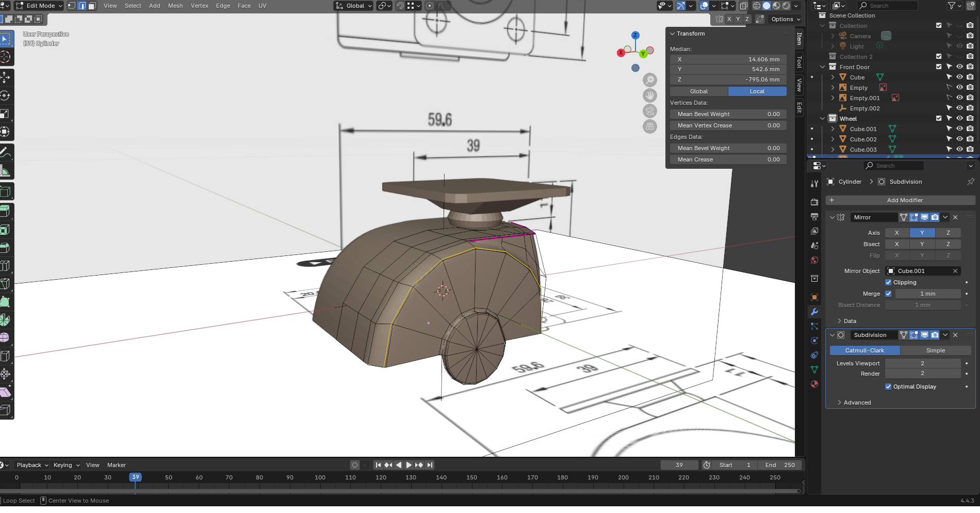Open the Edit Mode dropdown
Screen dimensions: 980x513
point(39,6)
